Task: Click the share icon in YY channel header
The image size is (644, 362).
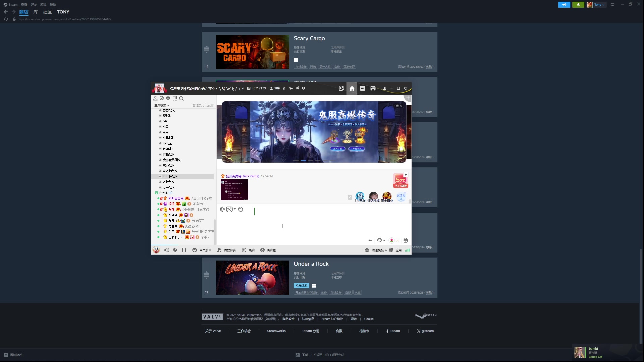Action: (297, 88)
